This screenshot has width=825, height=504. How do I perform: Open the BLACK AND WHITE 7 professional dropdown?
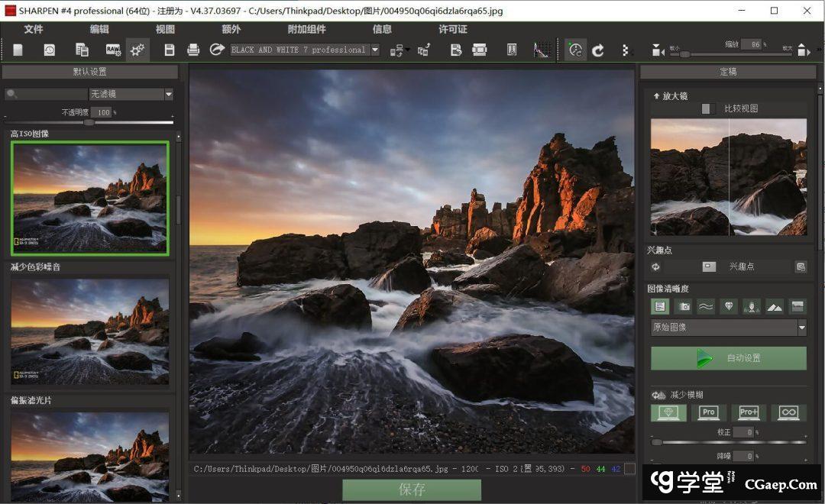click(374, 50)
